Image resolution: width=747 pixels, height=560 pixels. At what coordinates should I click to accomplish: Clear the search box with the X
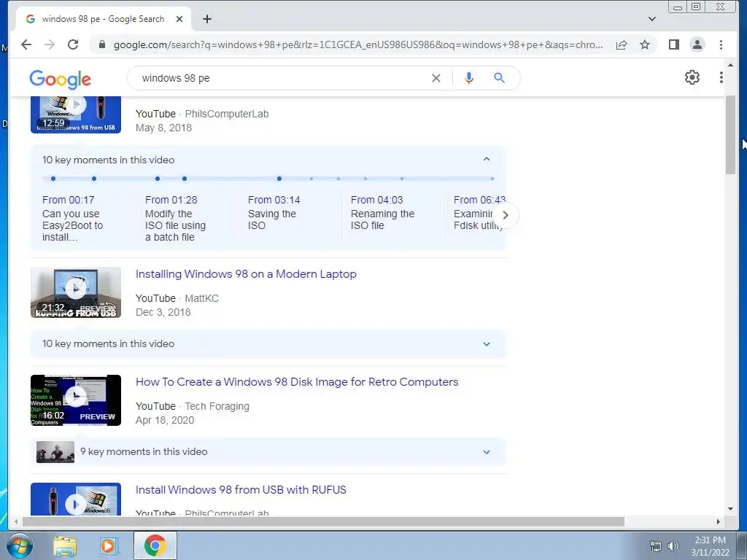pyautogui.click(x=436, y=78)
